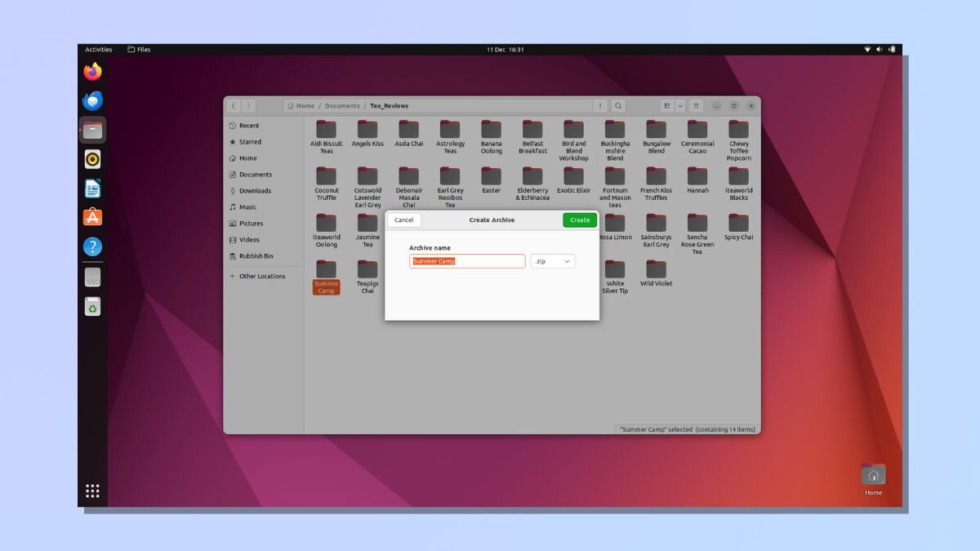Go back with the Files back arrow
Viewport: 980px width, 551px height.
pos(234,105)
